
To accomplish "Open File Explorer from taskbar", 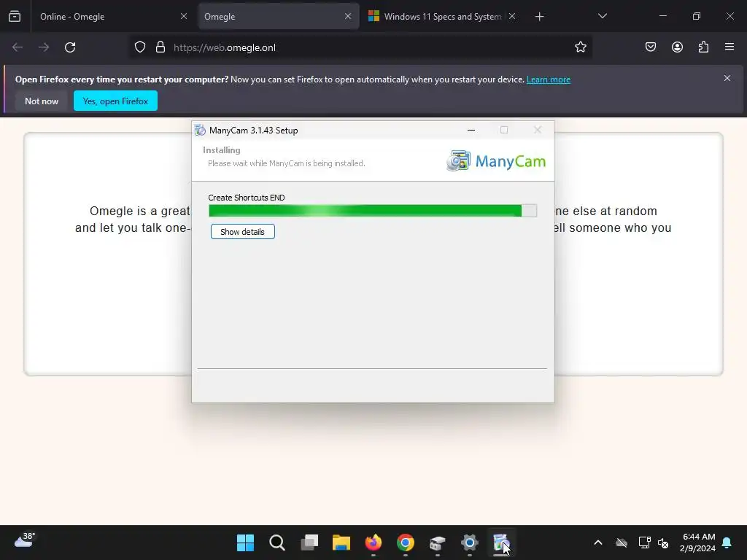I will coord(341,542).
